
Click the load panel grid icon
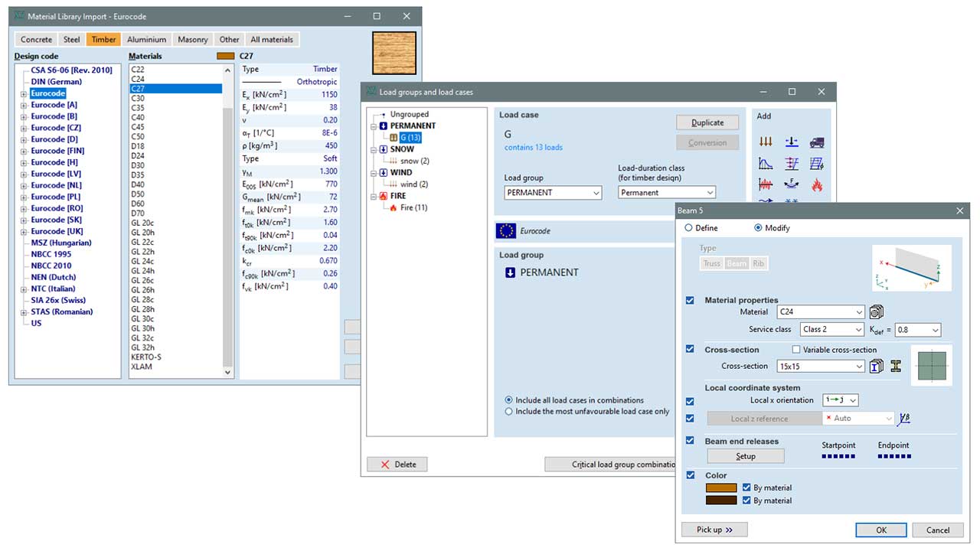[x=817, y=163]
